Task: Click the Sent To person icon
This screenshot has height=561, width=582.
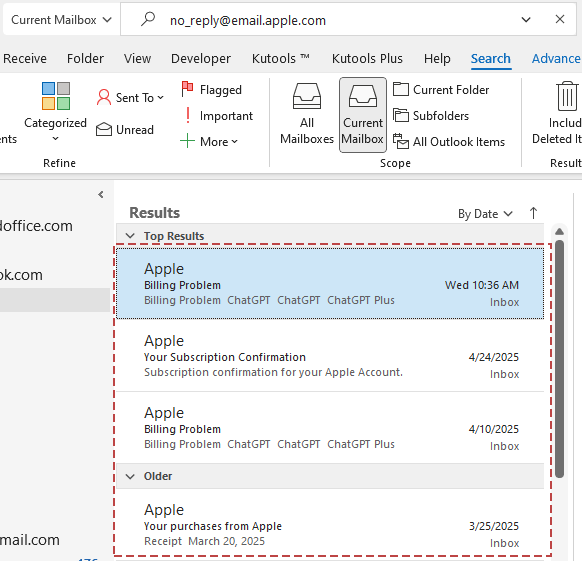Action: point(104,97)
